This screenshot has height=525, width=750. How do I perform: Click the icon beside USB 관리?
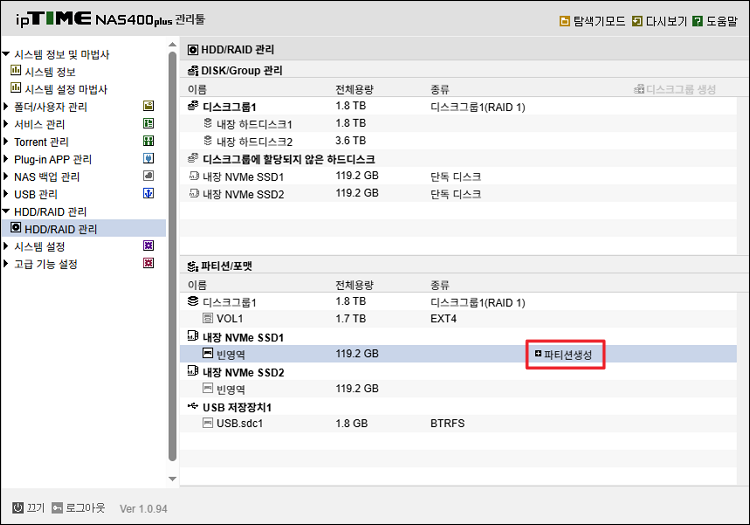pyautogui.click(x=148, y=194)
